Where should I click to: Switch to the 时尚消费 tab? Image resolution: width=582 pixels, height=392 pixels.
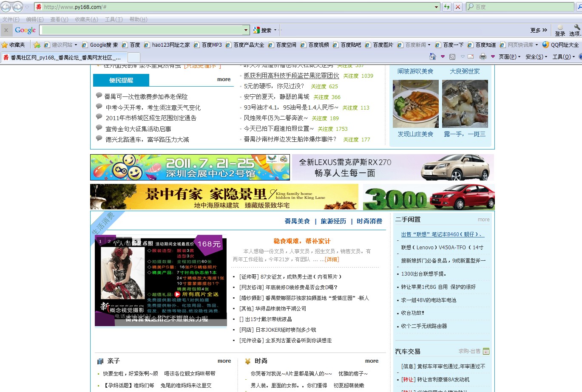coord(369,221)
